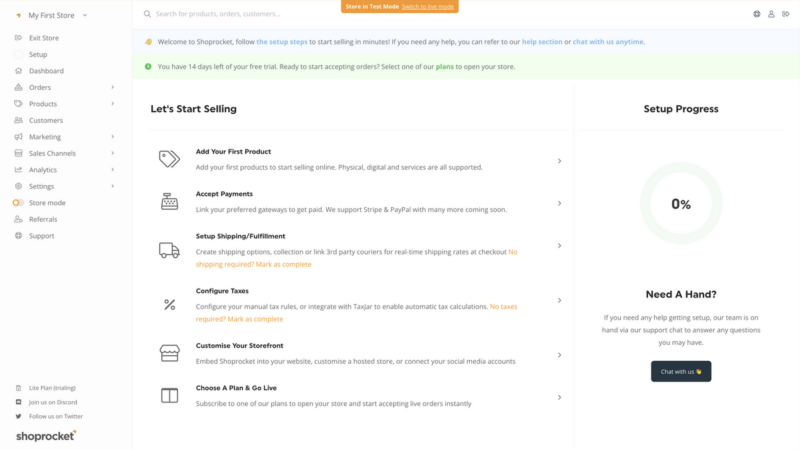This screenshot has height=449, width=800.
Task: Mark taxes as complete via orange link
Action: [x=255, y=319]
